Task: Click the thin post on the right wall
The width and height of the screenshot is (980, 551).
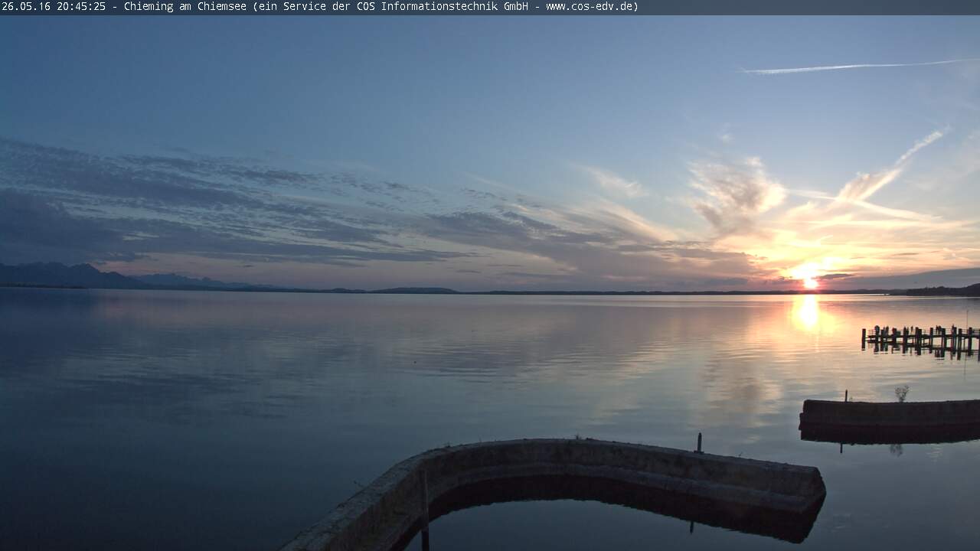Action: pyautogui.click(x=846, y=396)
